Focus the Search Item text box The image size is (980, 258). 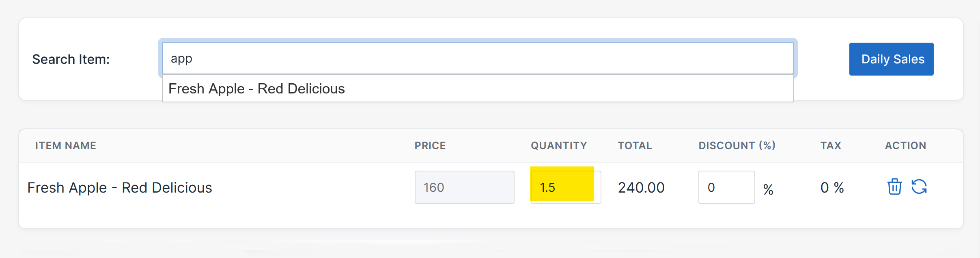click(x=478, y=59)
